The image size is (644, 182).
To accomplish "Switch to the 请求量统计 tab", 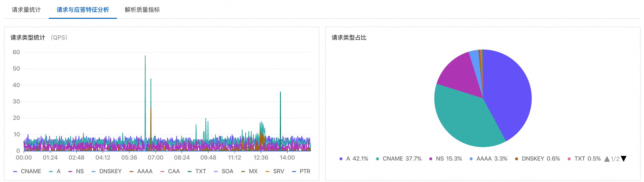I will point(26,10).
